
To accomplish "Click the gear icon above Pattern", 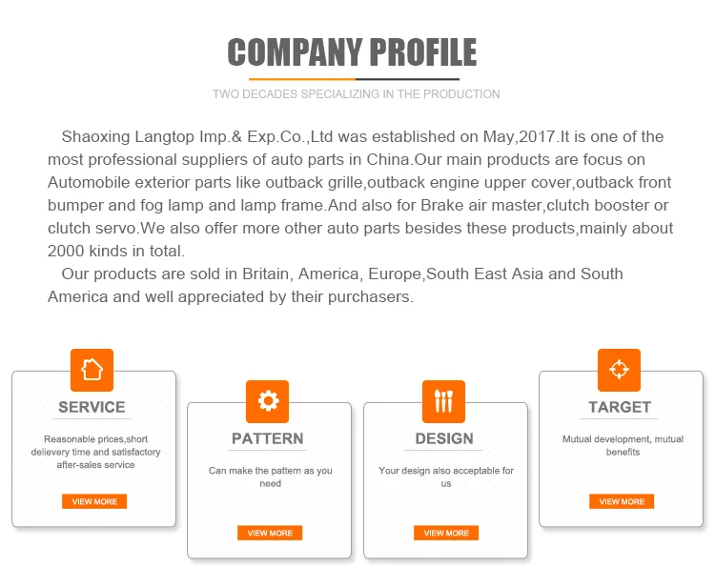I will coord(268,401).
